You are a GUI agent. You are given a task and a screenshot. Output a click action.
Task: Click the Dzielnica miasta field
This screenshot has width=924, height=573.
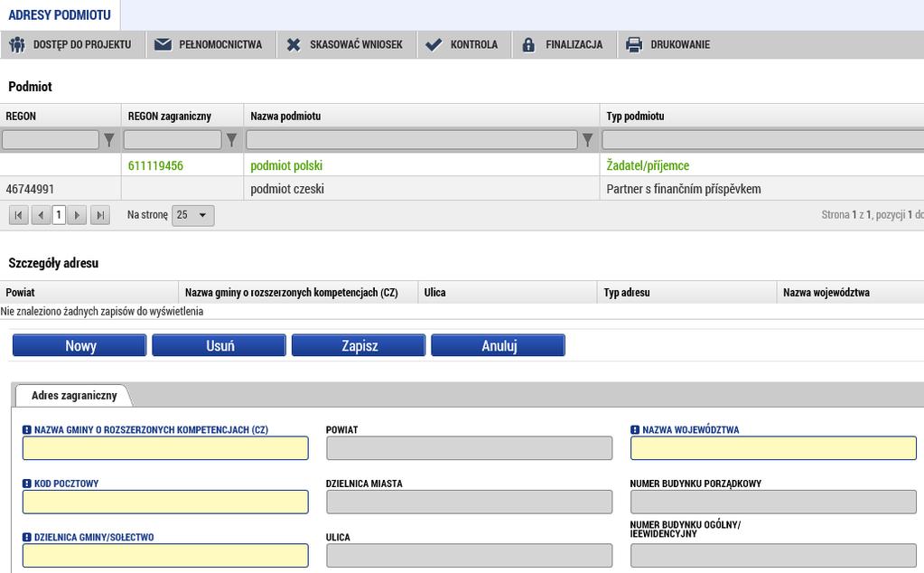[470, 502]
